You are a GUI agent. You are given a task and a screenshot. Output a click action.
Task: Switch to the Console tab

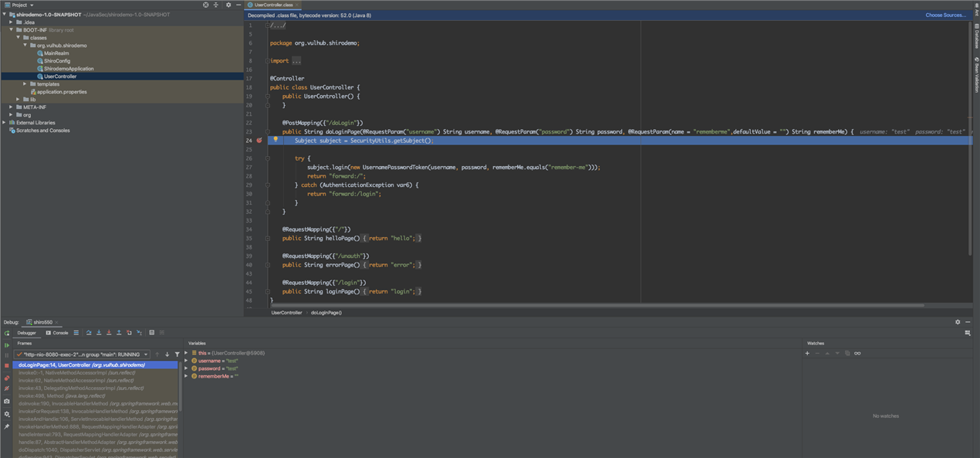(56, 333)
